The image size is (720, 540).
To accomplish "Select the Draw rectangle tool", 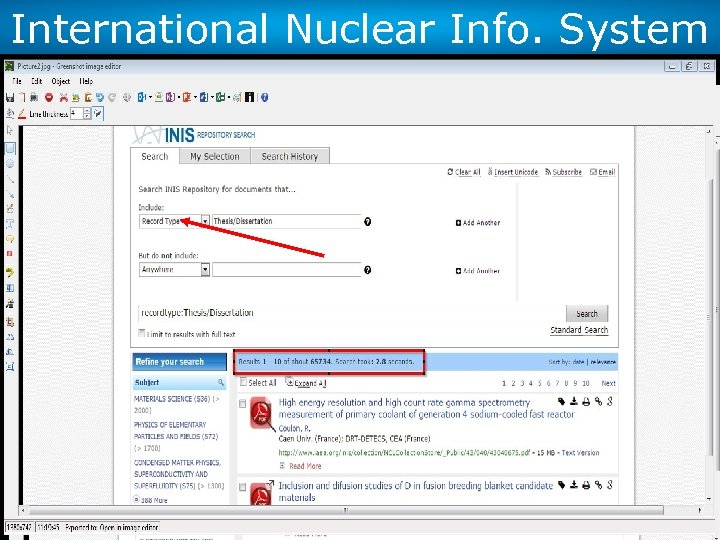I will pos(10,148).
